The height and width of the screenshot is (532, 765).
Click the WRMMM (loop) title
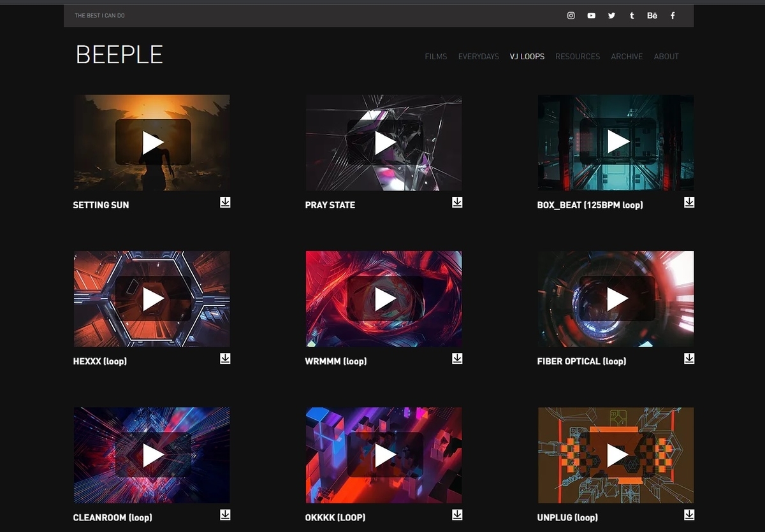(x=336, y=361)
